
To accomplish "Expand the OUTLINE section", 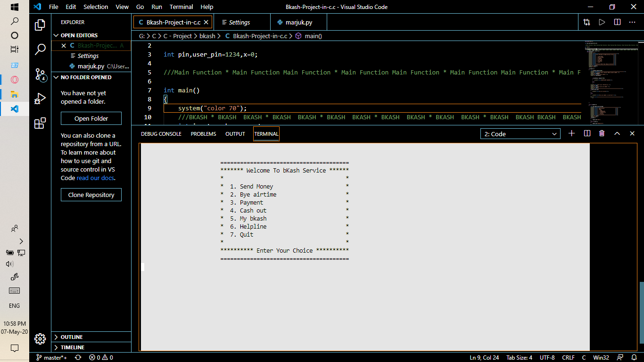I will (91, 337).
